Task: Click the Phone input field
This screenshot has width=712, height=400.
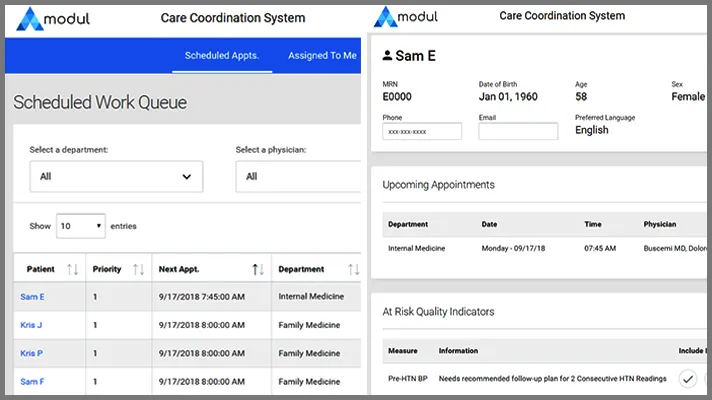Action: pyautogui.click(x=422, y=131)
